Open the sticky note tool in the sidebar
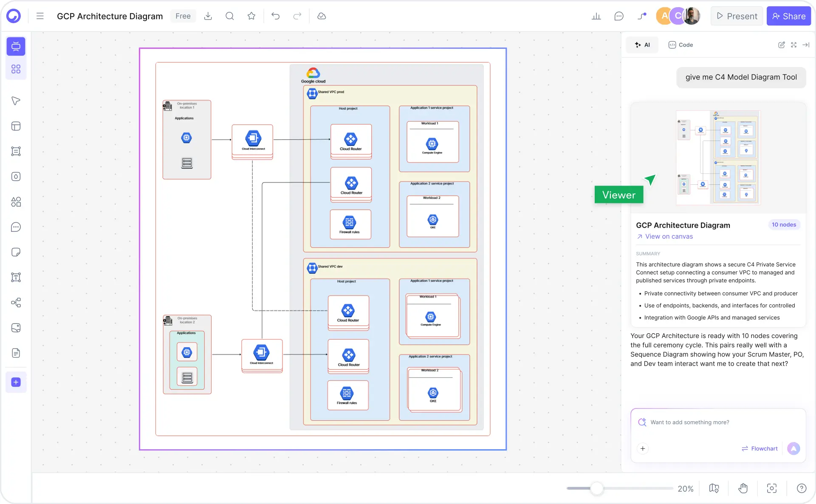 [x=16, y=252]
